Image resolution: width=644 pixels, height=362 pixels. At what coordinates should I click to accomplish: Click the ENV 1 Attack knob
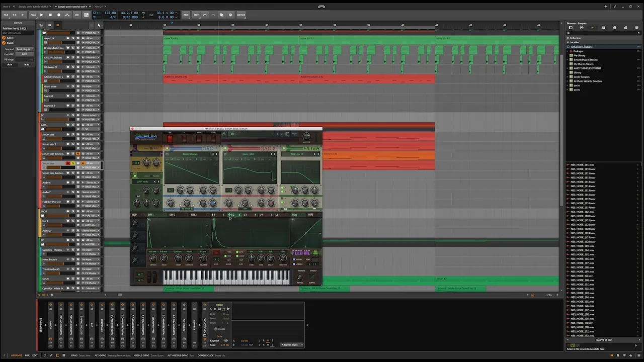click(x=153, y=258)
